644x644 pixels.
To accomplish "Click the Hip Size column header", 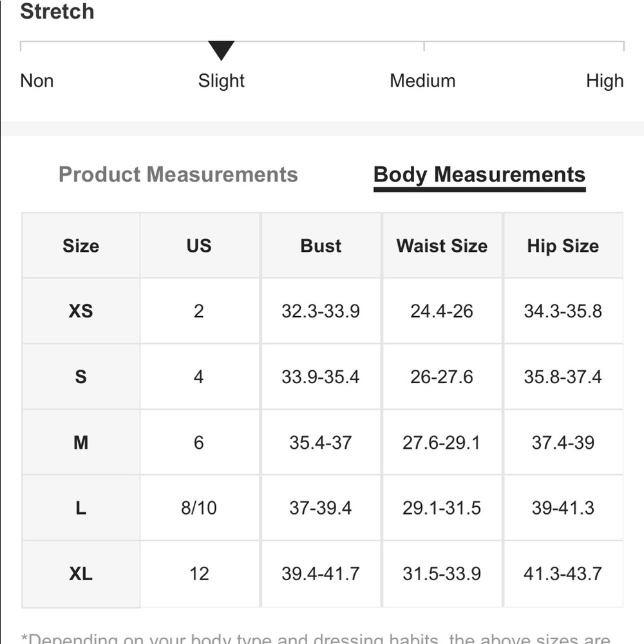I will pos(563,245).
